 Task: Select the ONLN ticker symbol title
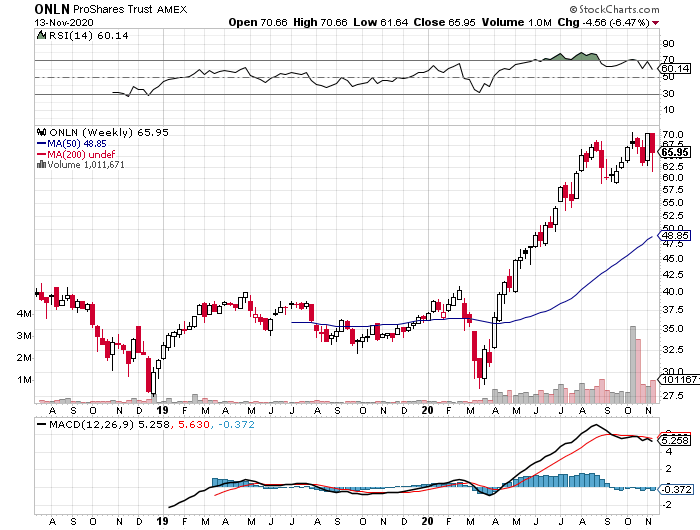pyautogui.click(x=52, y=9)
